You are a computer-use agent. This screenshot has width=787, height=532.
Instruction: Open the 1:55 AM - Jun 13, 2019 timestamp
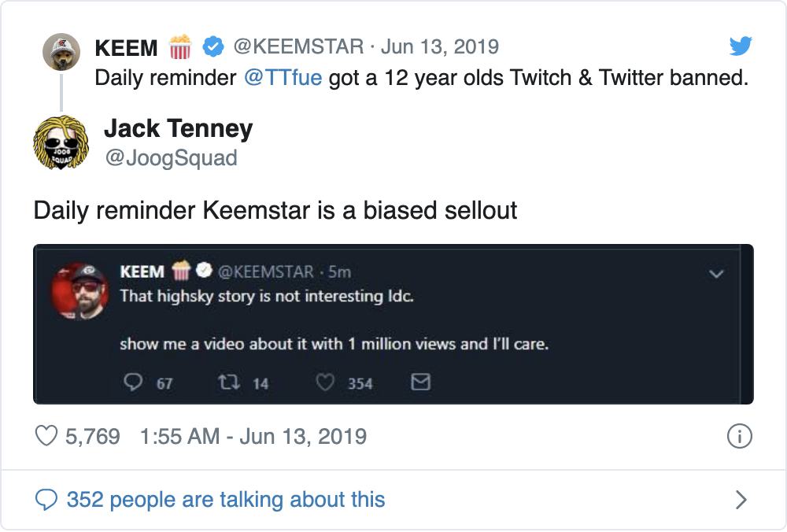pyautogui.click(x=253, y=436)
